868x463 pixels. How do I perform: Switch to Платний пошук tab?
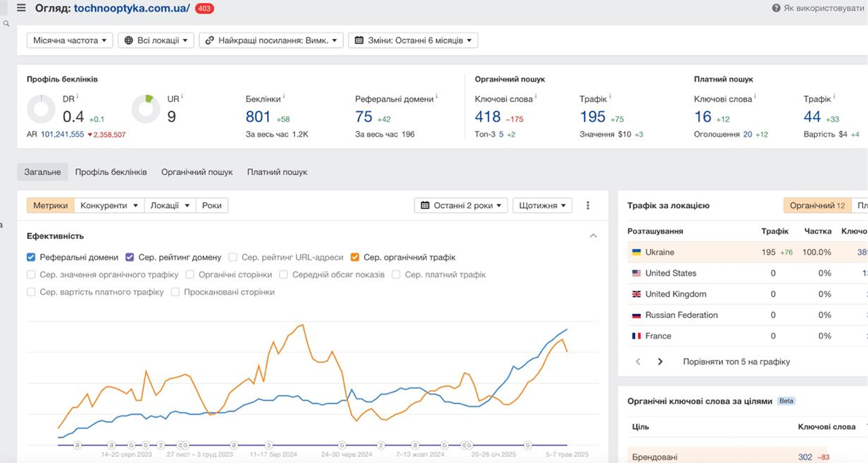pos(277,172)
